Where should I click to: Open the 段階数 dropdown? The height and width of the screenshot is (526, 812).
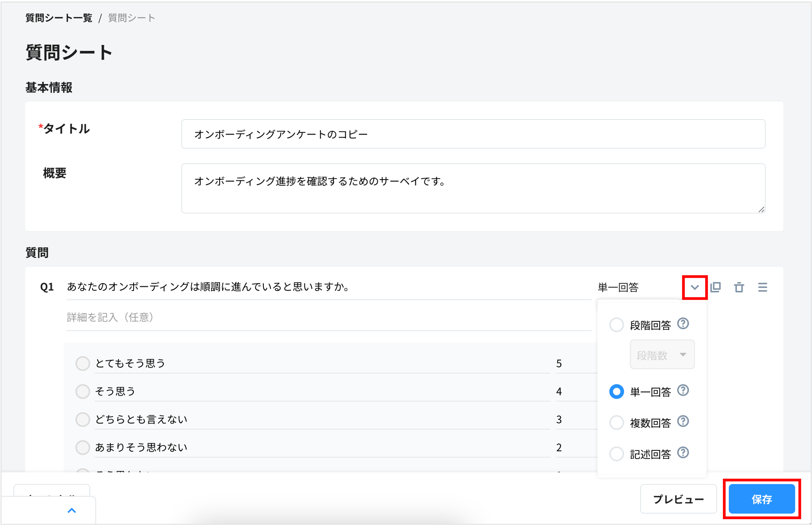click(x=661, y=354)
